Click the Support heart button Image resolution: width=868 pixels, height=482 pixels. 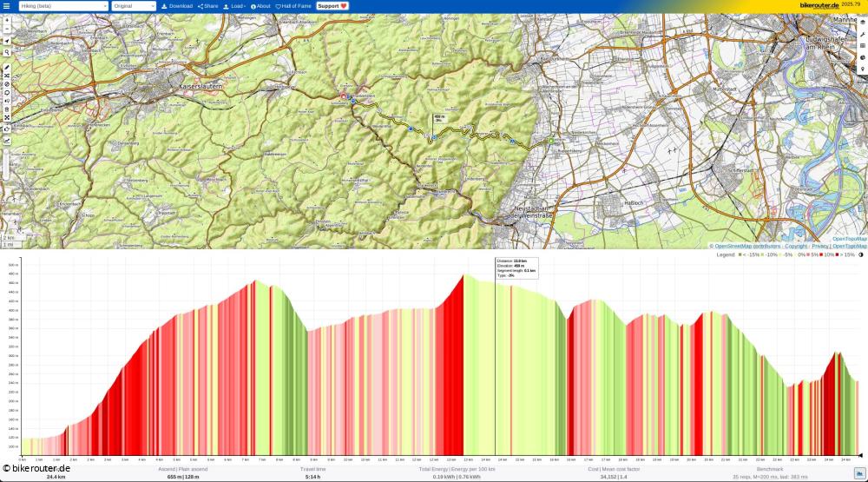[x=332, y=6]
